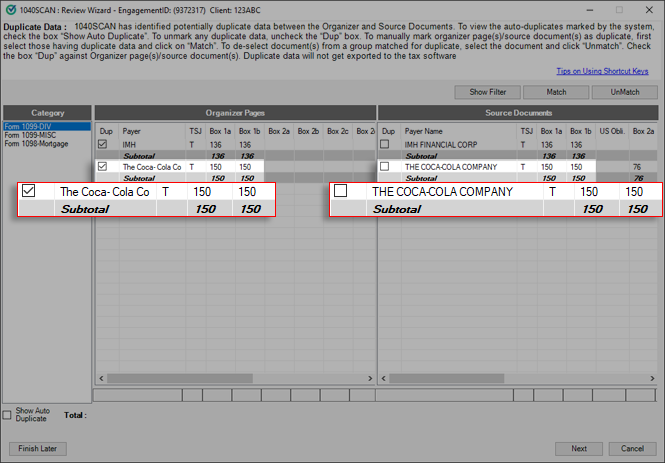Click Organizer Pages scroll left arrow
This screenshot has height=463, width=665.
[x=101, y=378]
